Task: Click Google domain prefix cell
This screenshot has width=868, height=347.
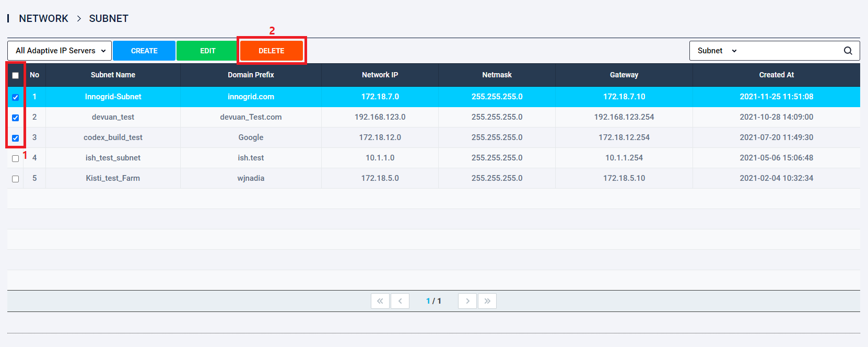Action: click(251, 137)
